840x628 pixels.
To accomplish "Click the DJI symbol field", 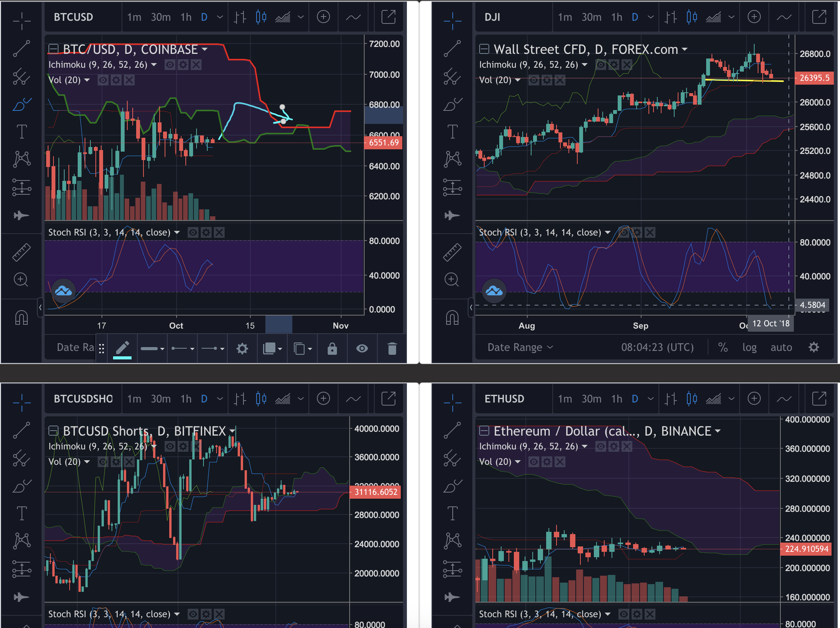I will point(514,17).
